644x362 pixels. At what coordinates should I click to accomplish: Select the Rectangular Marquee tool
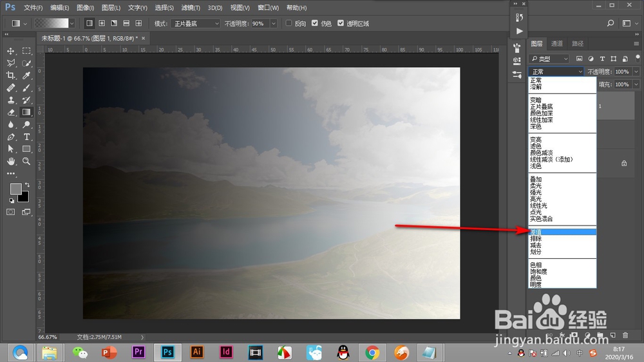click(x=26, y=51)
